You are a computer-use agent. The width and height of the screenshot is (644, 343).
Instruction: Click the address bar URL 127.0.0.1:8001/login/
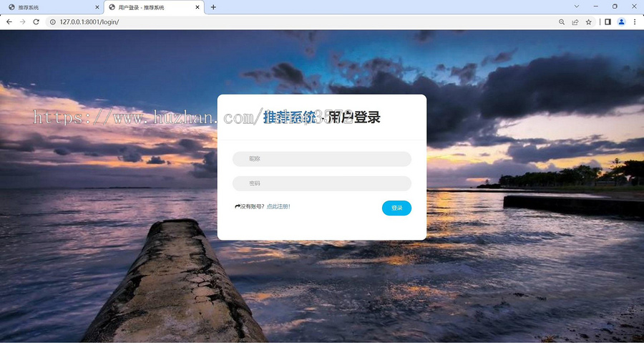click(89, 21)
